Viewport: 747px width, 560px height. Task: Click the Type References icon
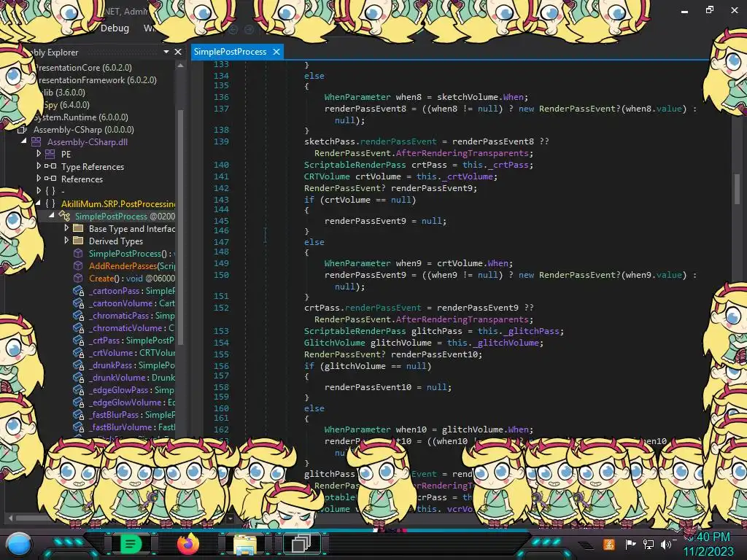(50, 166)
